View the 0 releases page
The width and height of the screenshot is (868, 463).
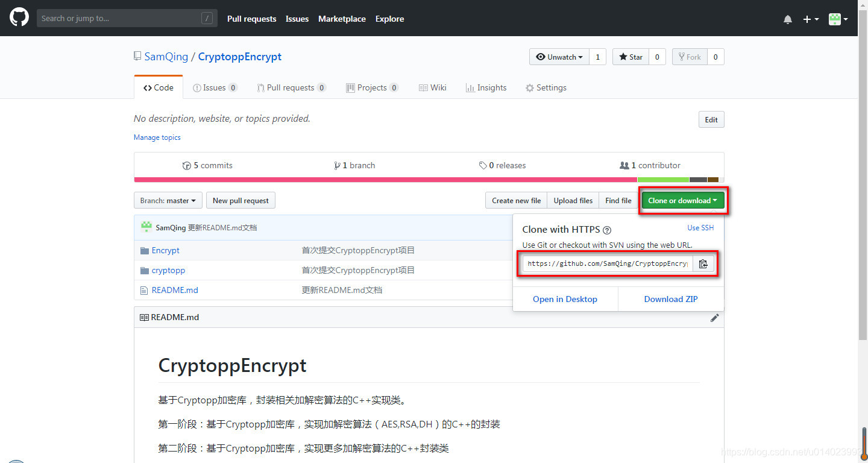click(x=502, y=165)
